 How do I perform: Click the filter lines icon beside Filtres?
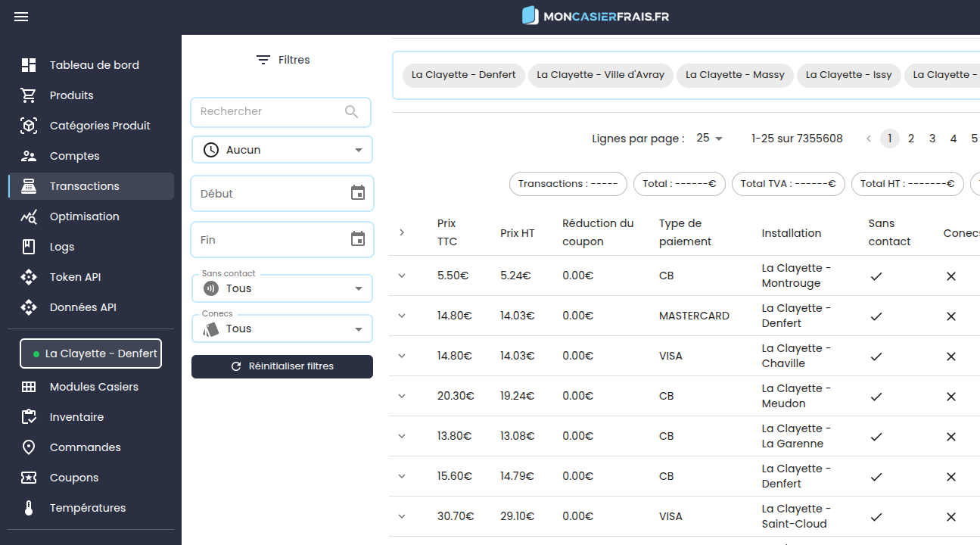(x=263, y=60)
